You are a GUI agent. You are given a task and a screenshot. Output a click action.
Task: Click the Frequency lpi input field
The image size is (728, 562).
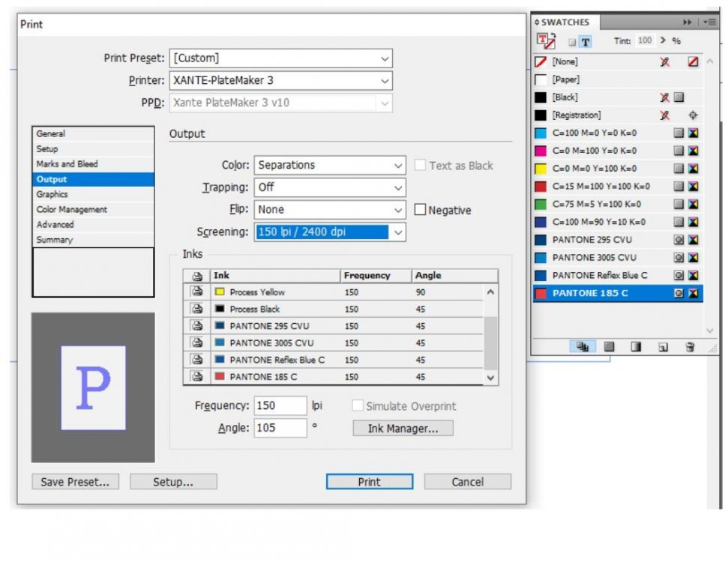click(x=280, y=405)
